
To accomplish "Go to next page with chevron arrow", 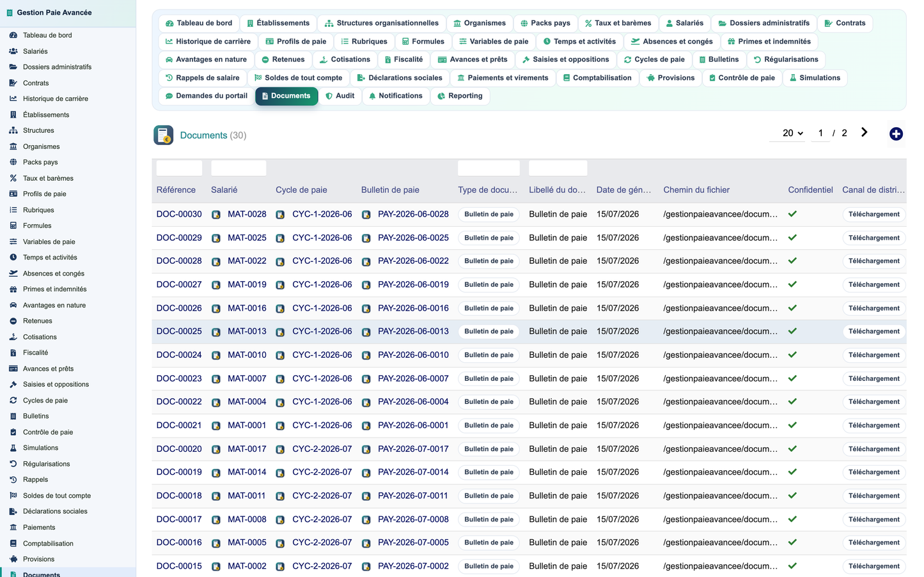I will tap(864, 132).
